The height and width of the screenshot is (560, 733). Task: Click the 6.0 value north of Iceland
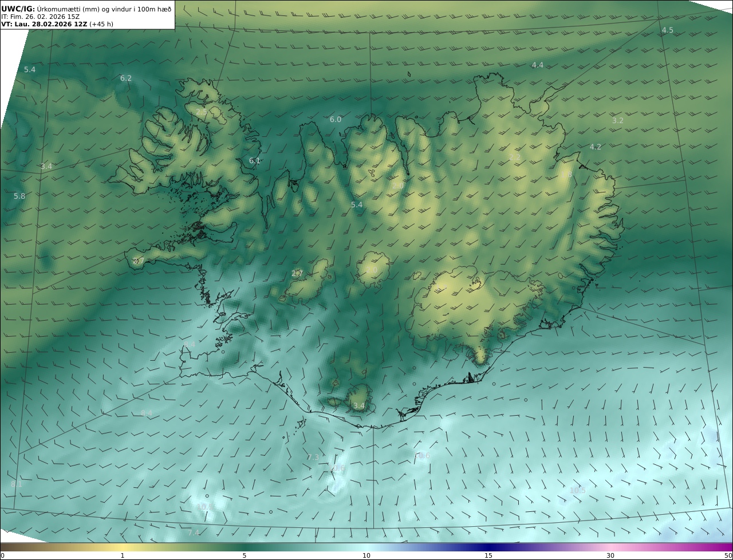coord(336,119)
